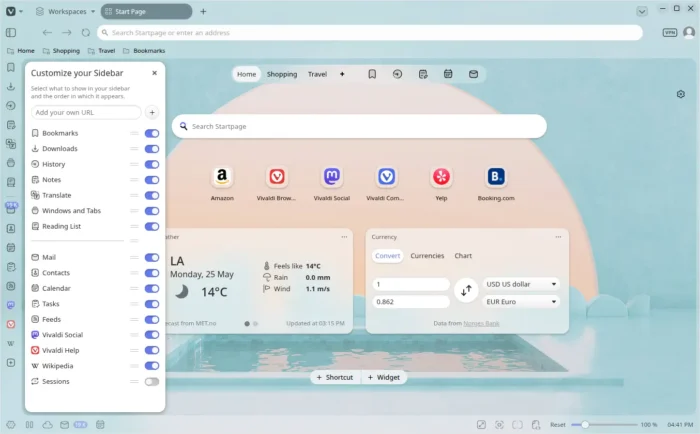Select the Convert tab in Currency widget
The image size is (700, 434).
(x=388, y=256)
